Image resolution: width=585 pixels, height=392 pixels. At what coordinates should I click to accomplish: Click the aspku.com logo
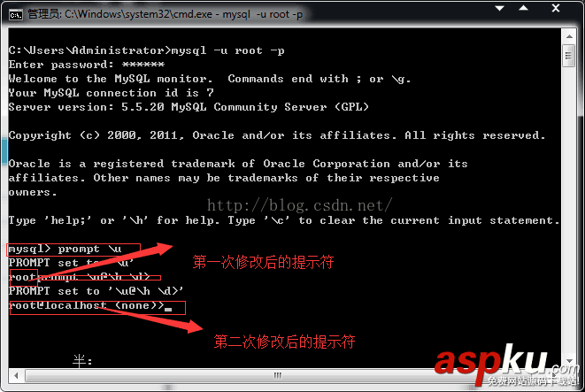click(x=507, y=365)
